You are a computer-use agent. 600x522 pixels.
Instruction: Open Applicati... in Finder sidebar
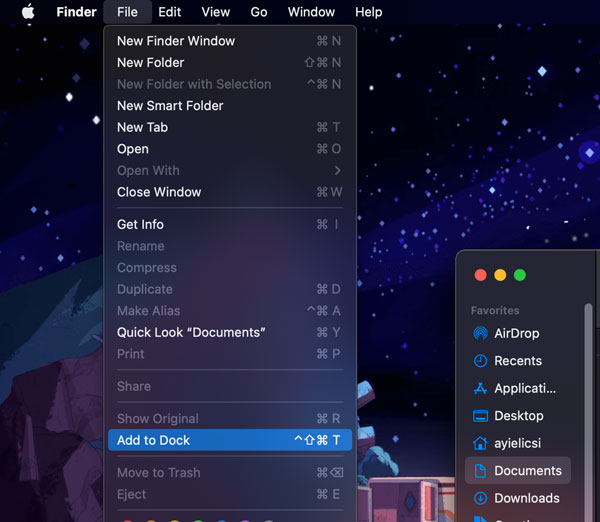coord(517,388)
